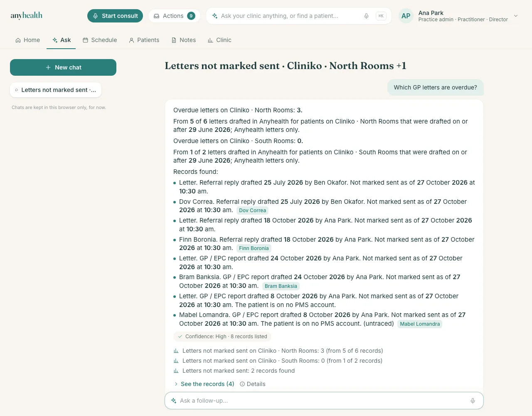532x416 pixels.
Task: Select the Ask tab
Action: click(61, 40)
